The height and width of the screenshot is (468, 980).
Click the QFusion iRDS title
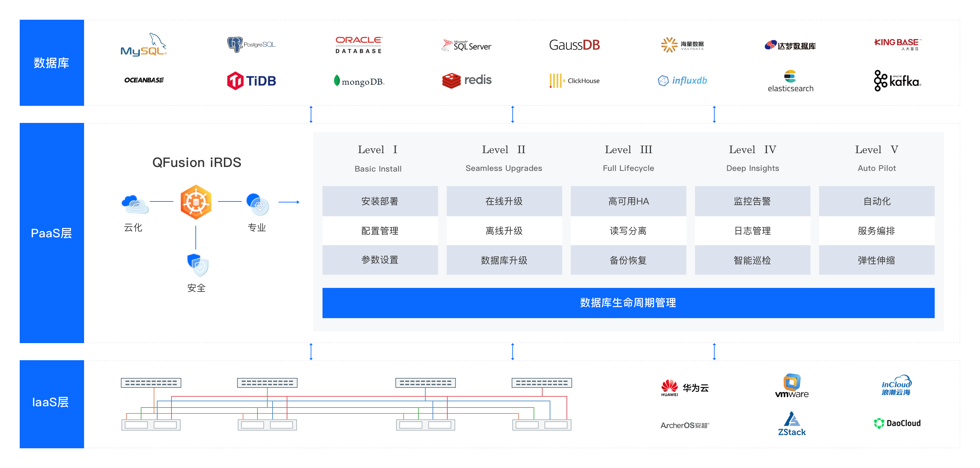(197, 163)
